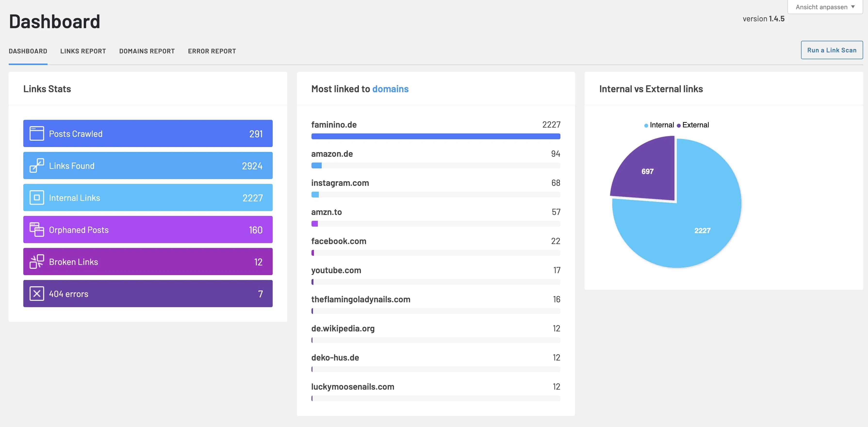Screen dimensions: 868x427
Task: Switch to the Links Report tab
Action: point(83,51)
